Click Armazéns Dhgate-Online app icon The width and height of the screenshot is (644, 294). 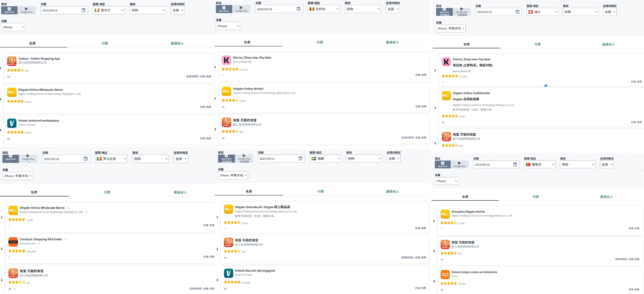tap(445, 214)
